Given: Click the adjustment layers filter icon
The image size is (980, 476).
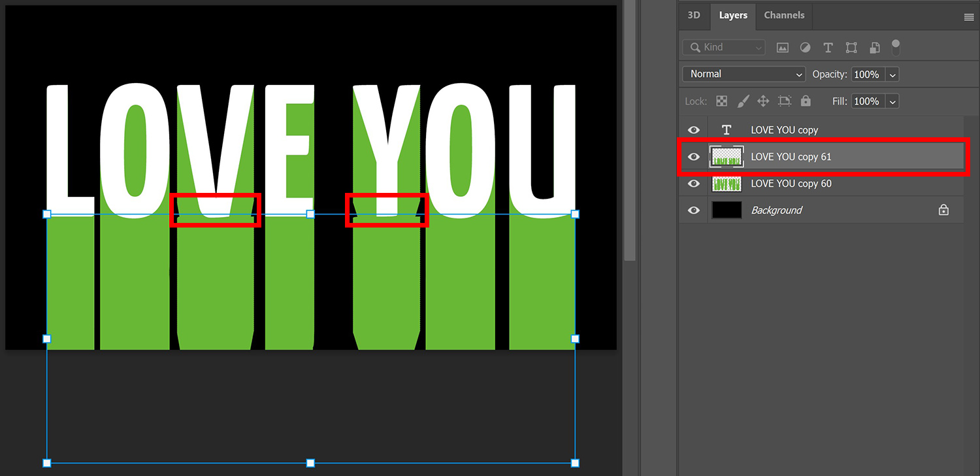Looking at the screenshot, I should (805, 47).
